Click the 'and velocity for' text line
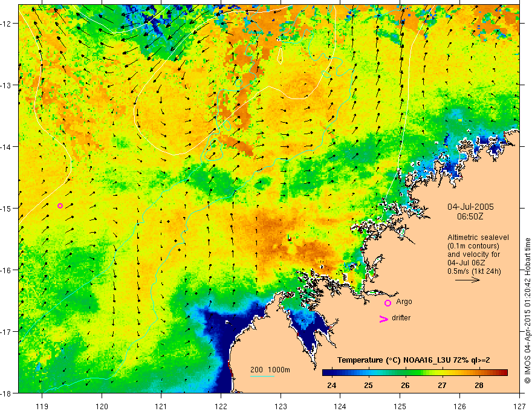 (x=473, y=254)
